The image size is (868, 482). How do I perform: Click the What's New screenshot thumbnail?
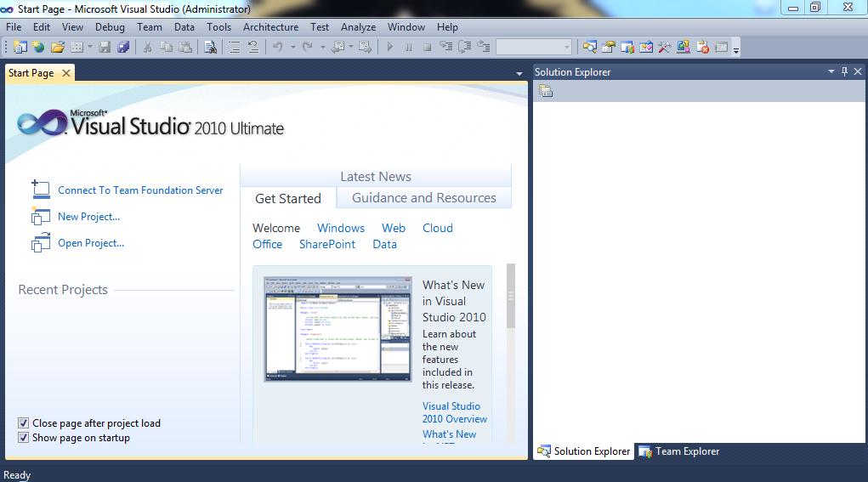point(338,329)
